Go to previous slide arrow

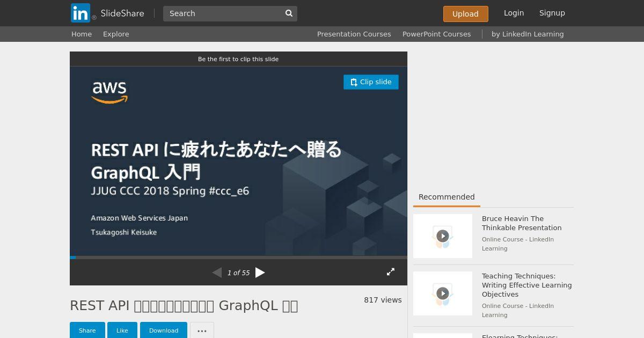tap(217, 273)
